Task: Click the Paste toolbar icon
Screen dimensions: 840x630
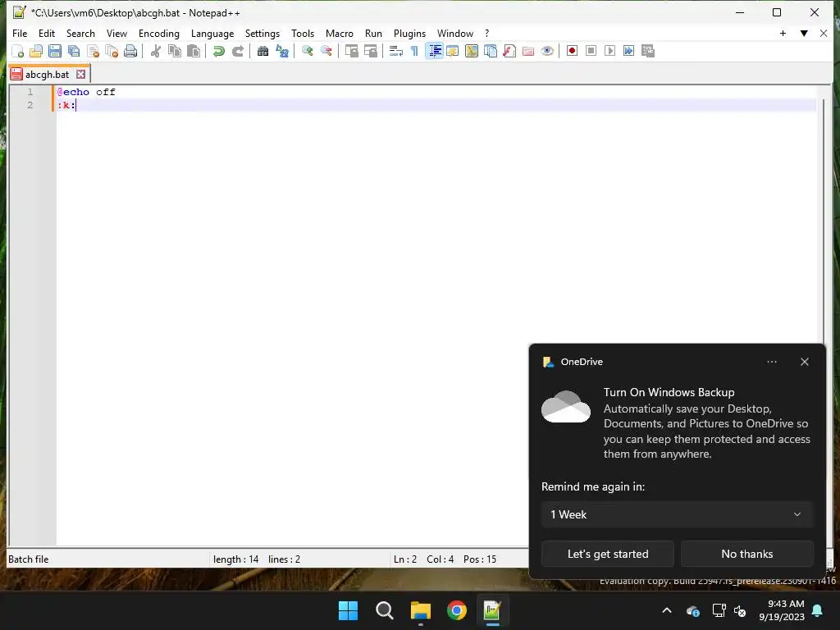Action: pos(194,51)
